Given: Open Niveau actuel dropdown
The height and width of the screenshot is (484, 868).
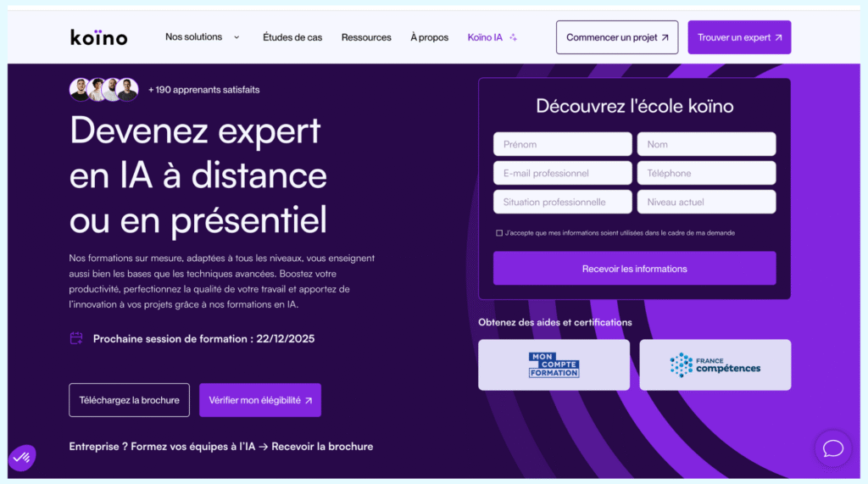Looking at the screenshot, I should click(706, 202).
